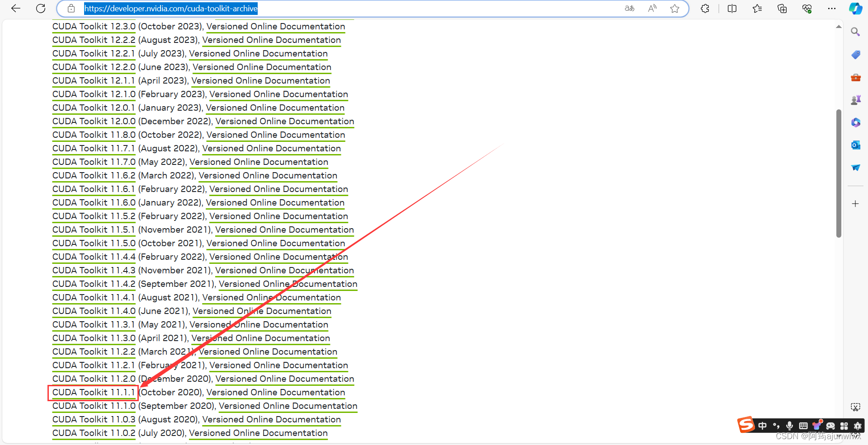Image resolution: width=868 pixels, height=445 pixels.
Task: Open Versioned Online Documentation for July 2023
Action: pos(258,53)
